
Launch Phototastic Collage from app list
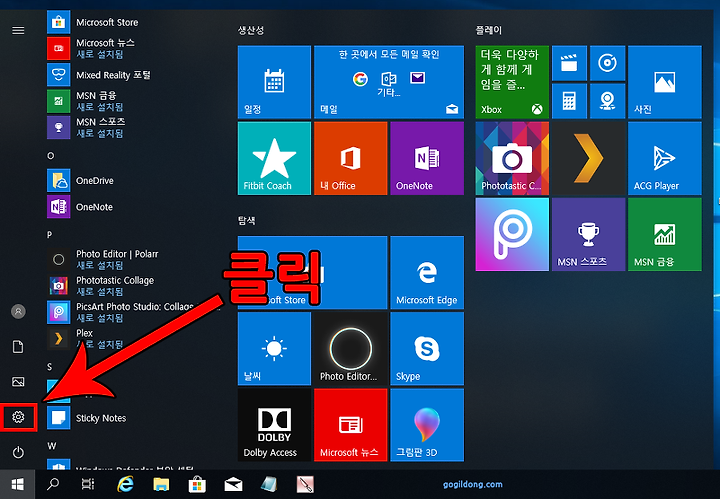(133, 286)
